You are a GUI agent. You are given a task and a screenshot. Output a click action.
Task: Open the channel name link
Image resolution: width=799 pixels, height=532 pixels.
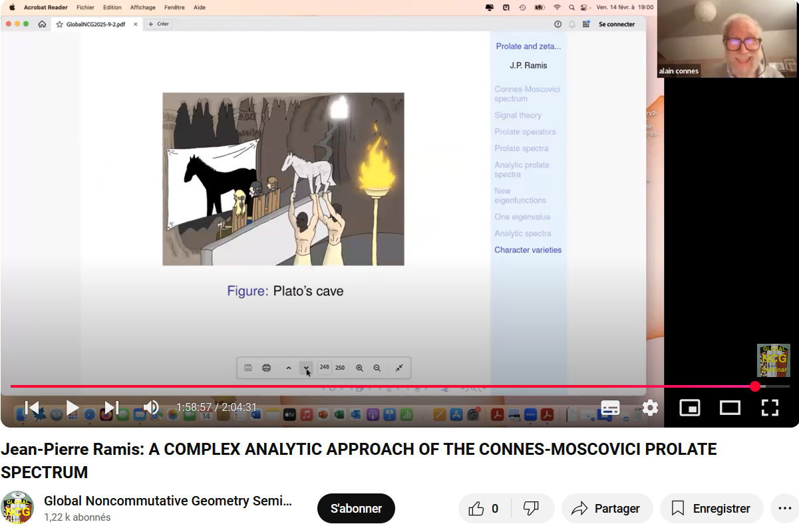(168, 501)
